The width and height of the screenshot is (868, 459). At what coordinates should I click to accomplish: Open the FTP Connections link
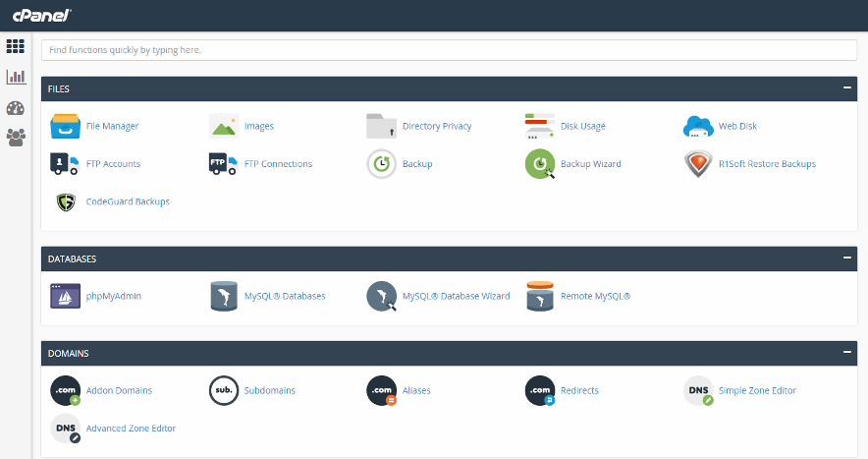278,163
